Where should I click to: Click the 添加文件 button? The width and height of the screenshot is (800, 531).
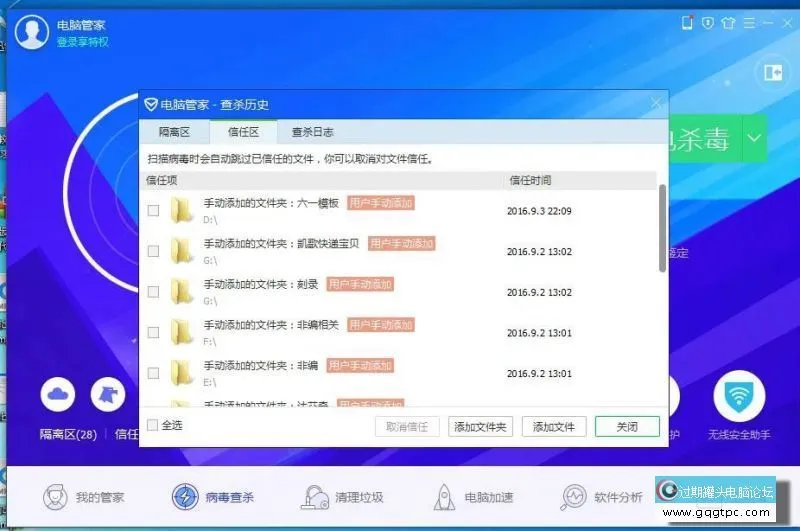tap(554, 427)
